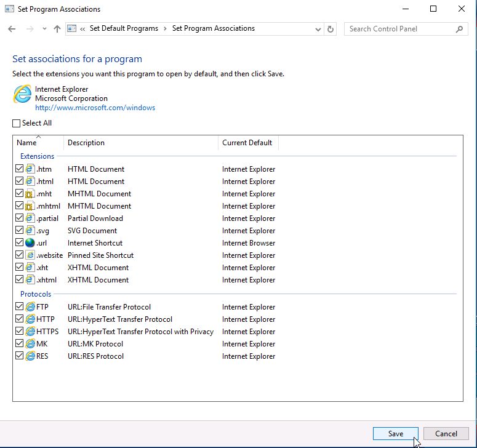Open the breadcrumb double-chevron overflow

(x=82, y=29)
